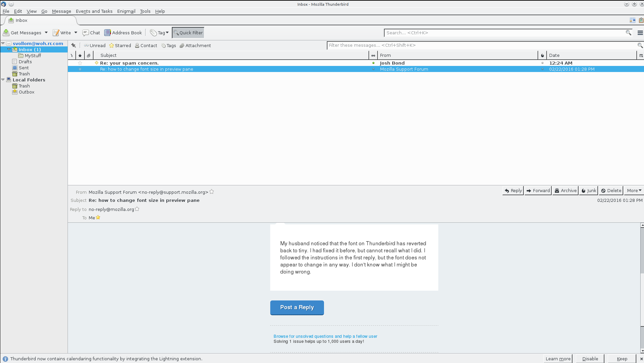
Task: Open the Address Book
Action: click(123, 33)
